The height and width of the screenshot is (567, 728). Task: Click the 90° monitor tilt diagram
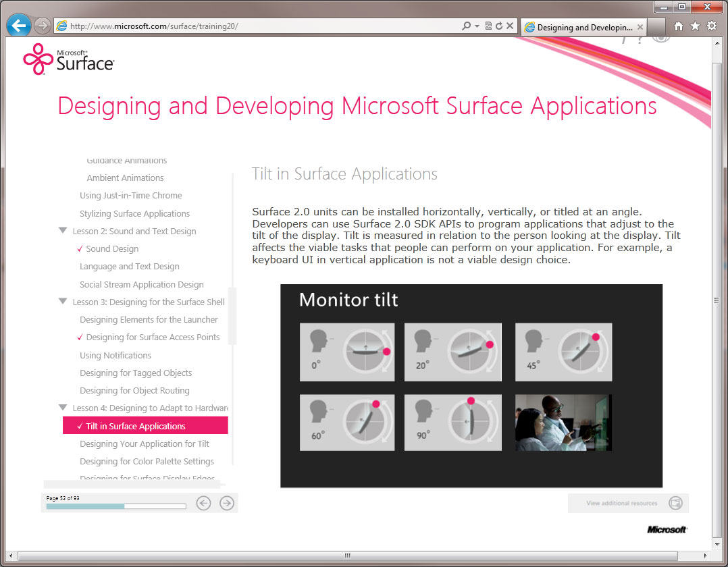coord(452,423)
